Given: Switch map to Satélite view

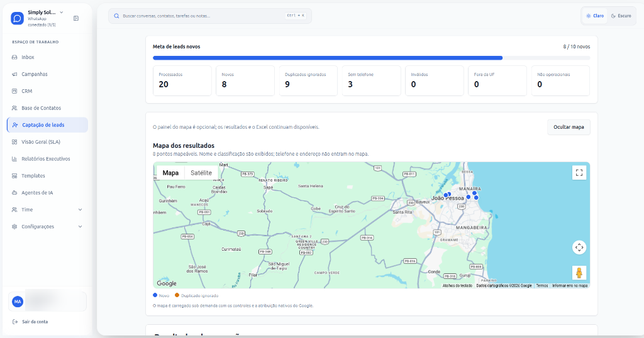Looking at the screenshot, I should [x=201, y=173].
